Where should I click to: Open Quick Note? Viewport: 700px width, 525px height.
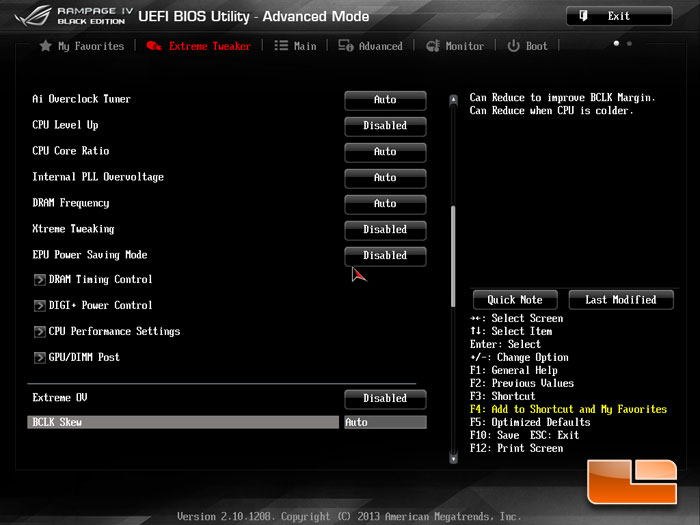(x=515, y=300)
